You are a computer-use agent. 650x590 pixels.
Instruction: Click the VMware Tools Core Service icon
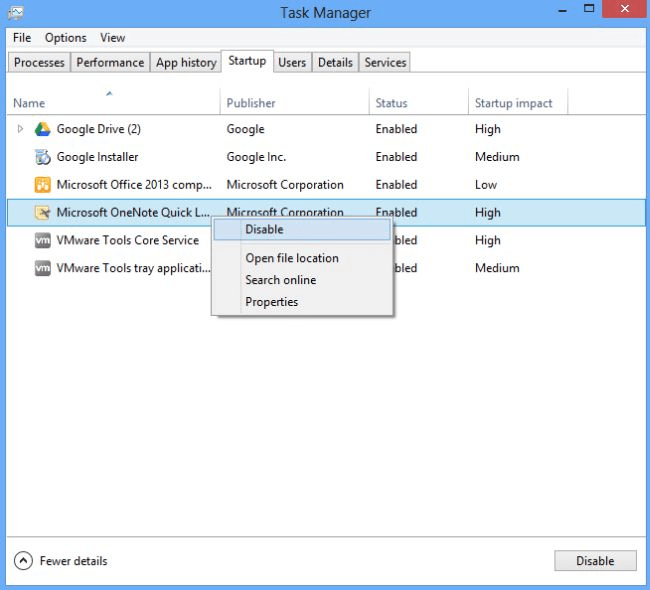click(x=43, y=240)
